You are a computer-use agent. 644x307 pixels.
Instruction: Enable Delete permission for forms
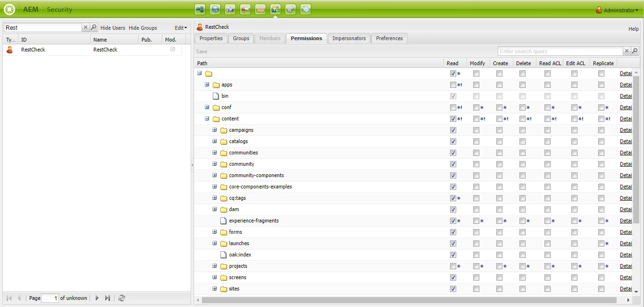click(x=522, y=232)
